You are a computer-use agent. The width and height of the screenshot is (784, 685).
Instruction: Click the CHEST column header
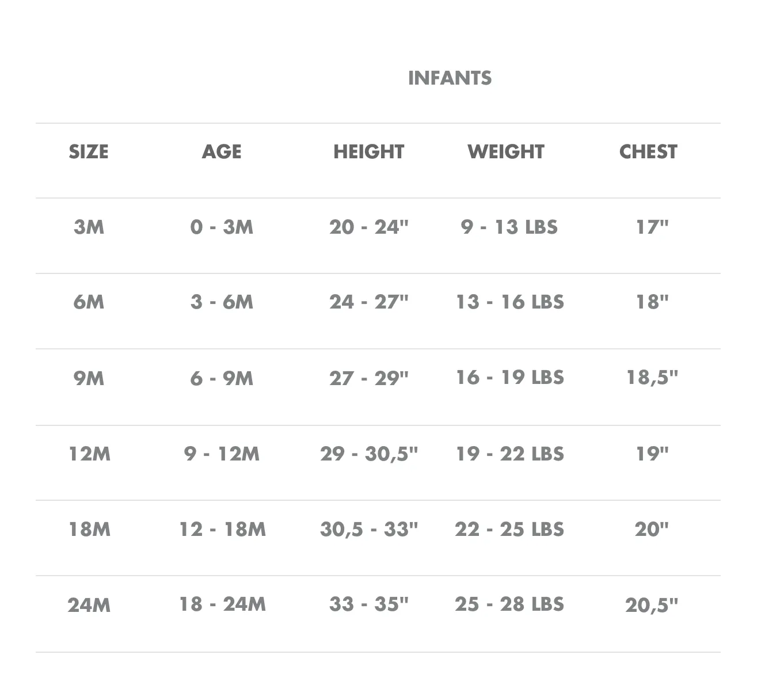[648, 151]
